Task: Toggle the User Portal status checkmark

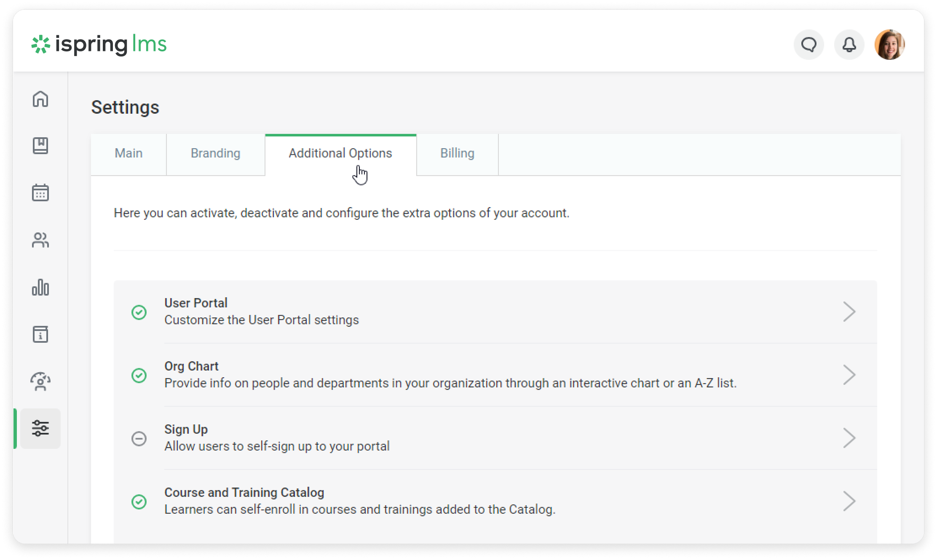Action: (x=139, y=312)
